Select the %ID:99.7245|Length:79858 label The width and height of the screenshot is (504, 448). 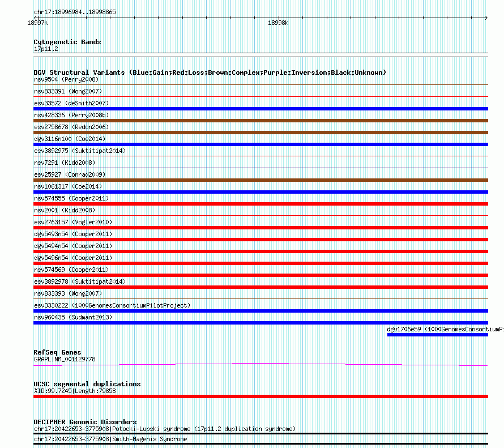click(x=75, y=391)
